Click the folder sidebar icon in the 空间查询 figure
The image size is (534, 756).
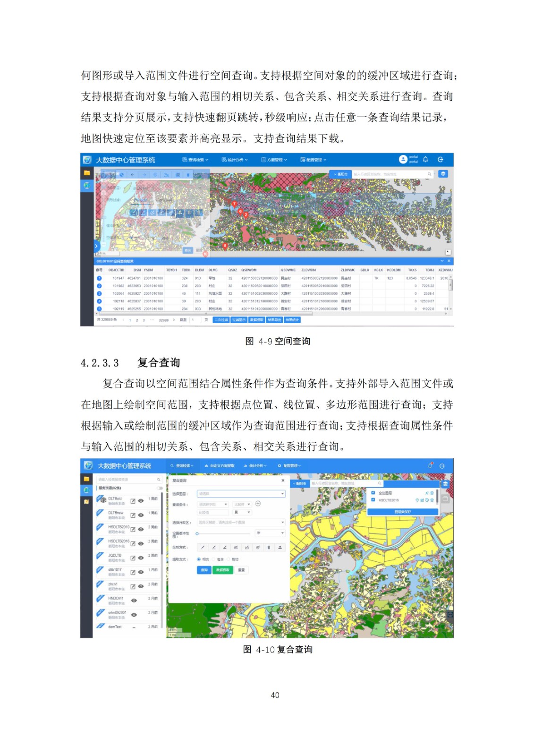86,173
